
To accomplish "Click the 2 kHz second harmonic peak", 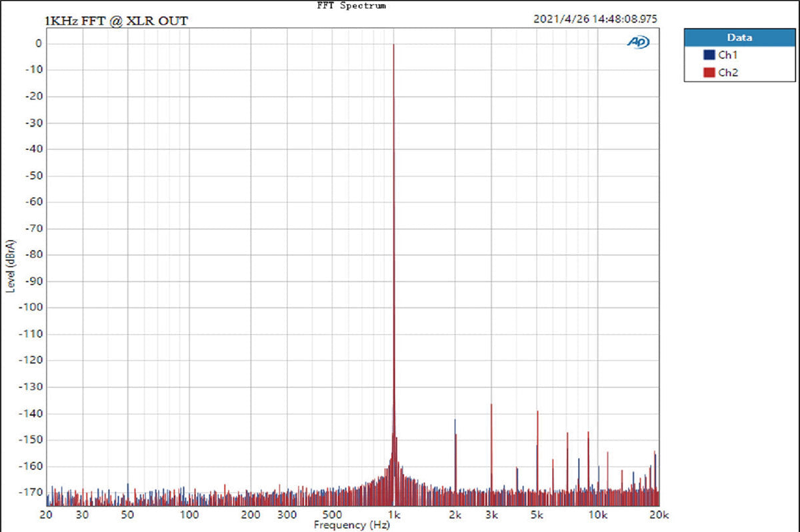I will (455, 421).
